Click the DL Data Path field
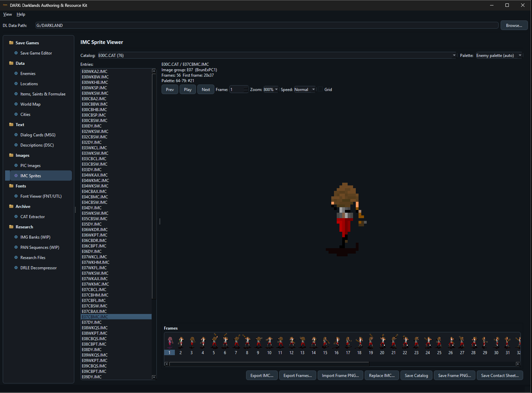 267,26
